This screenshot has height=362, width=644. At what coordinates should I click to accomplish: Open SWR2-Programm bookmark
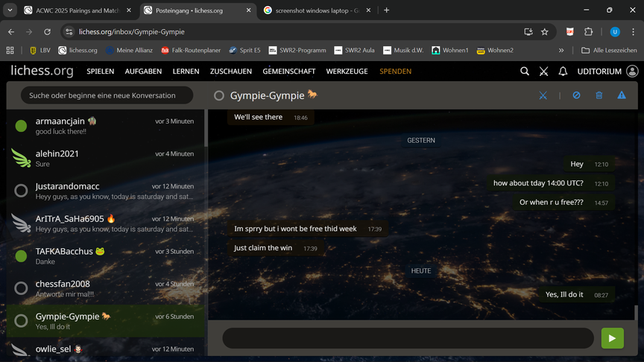coord(297,50)
